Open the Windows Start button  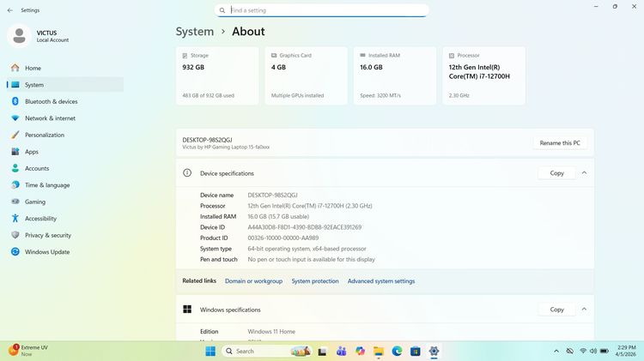(x=210, y=352)
